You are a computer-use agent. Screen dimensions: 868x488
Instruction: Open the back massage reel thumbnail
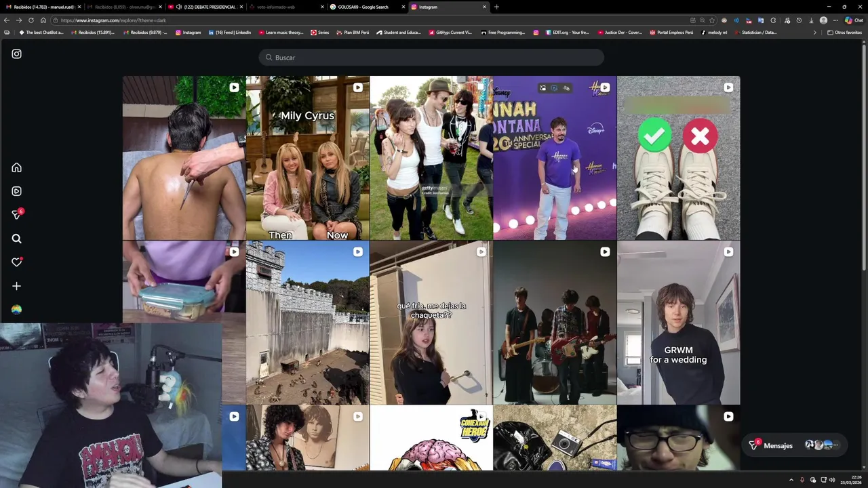click(x=184, y=158)
